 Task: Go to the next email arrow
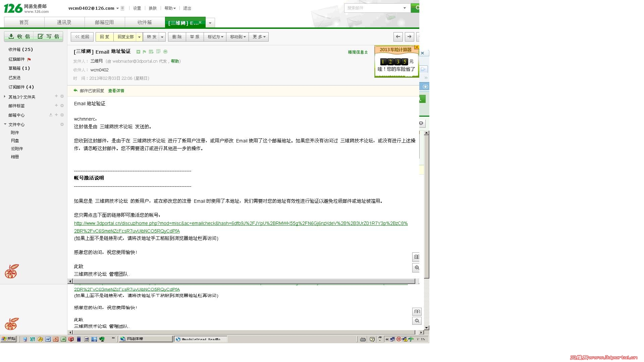(409, 37)
